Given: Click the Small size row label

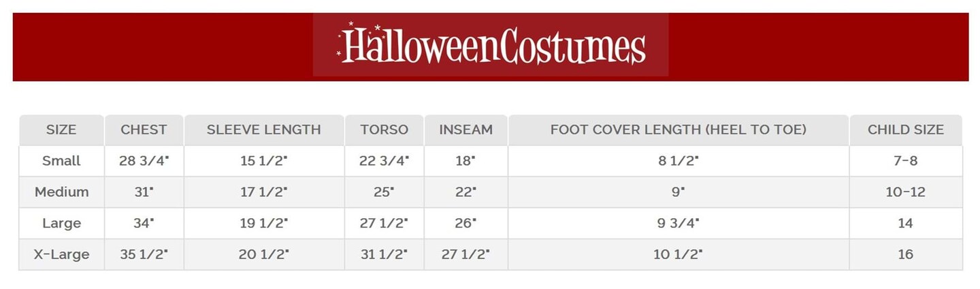Looking at the screenshot, I should tap(61, 161).
